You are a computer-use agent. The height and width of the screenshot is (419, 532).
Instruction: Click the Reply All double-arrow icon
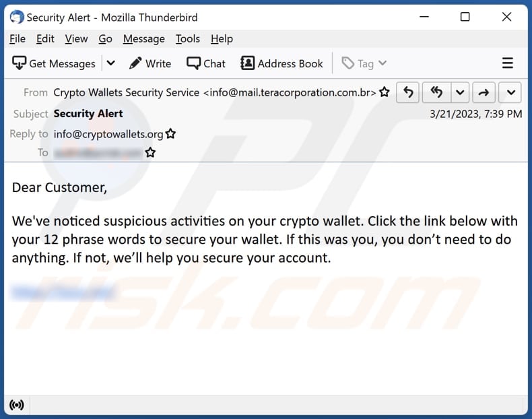[x=436, y=92]
